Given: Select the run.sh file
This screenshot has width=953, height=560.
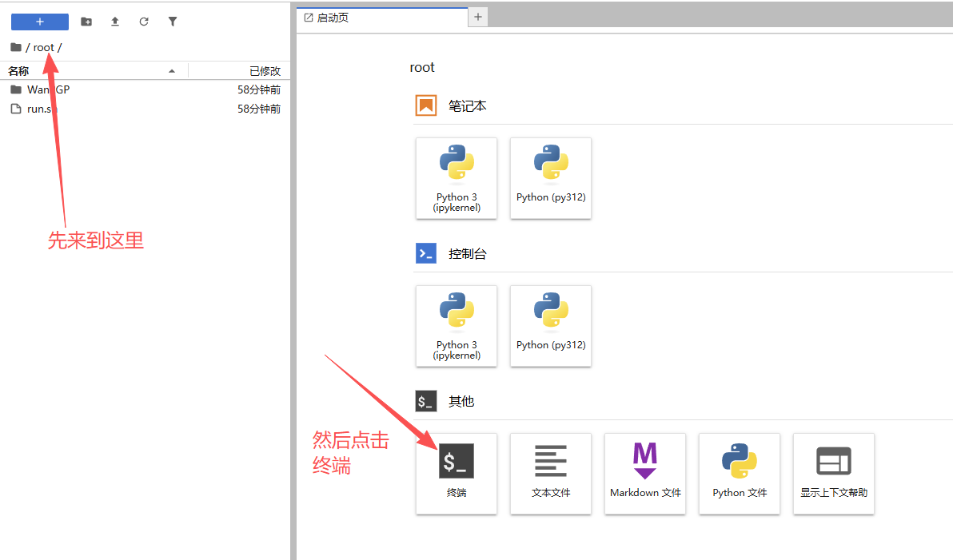Looking at the screenshot, I should pyautogui.click(x=42, y=109).
